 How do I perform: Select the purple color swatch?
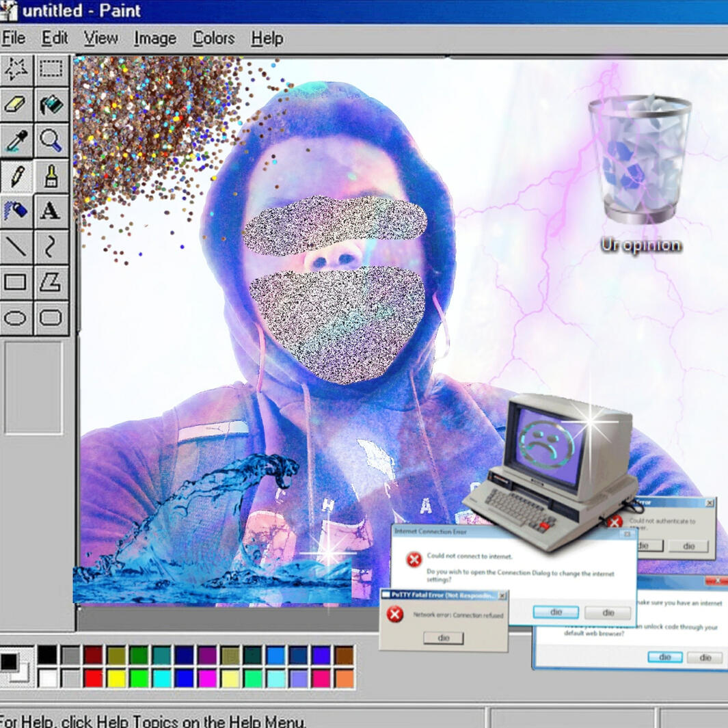coord(207,655)
